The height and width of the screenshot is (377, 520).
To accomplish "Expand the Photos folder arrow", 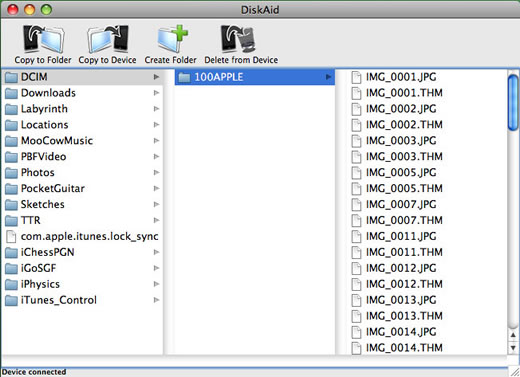I will 156,172.
